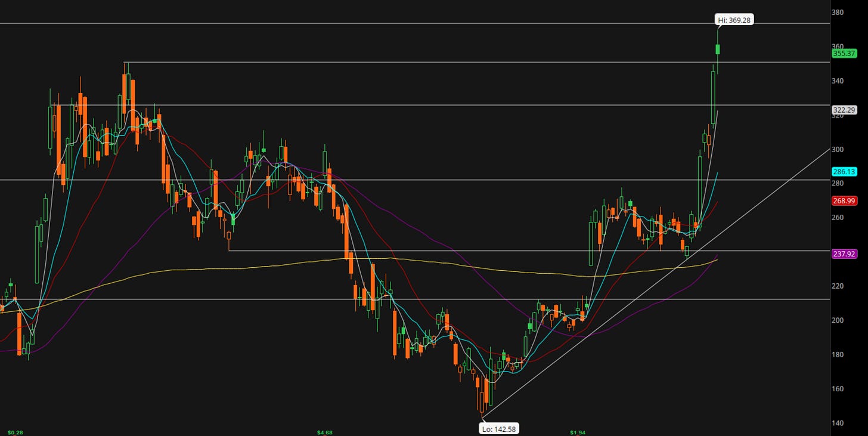Click the 220 price axis label
Viewport: 868px width, 436px height.
tap(838, 286)
